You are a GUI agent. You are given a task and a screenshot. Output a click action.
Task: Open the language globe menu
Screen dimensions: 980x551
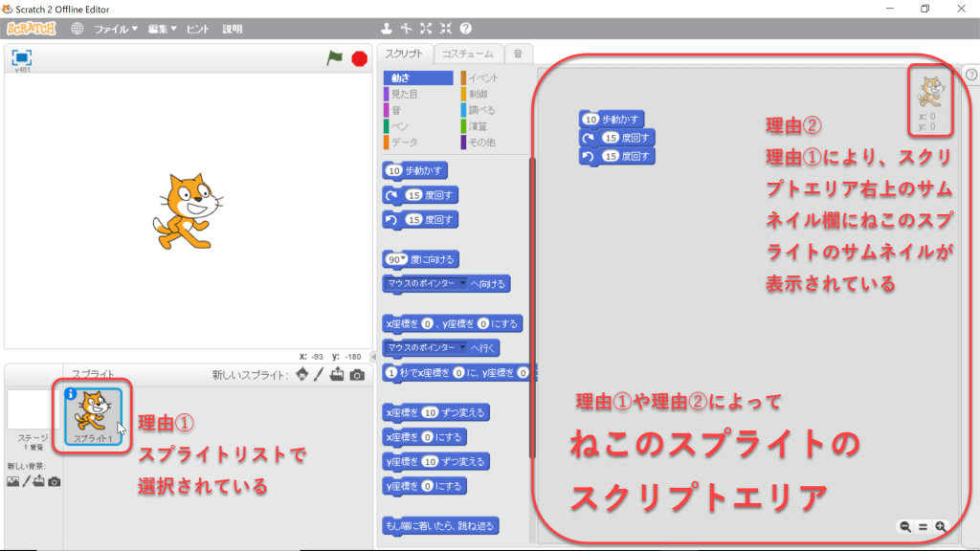(77, 29)
